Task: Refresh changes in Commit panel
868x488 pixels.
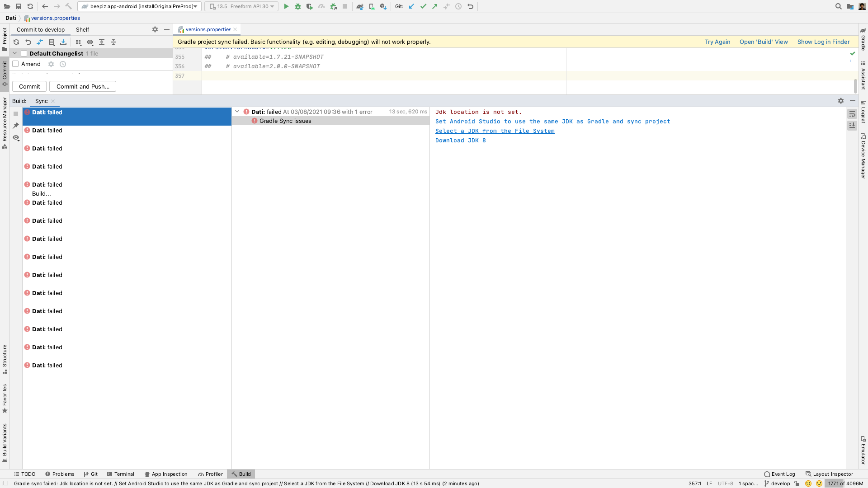Action: coord(16,42)
